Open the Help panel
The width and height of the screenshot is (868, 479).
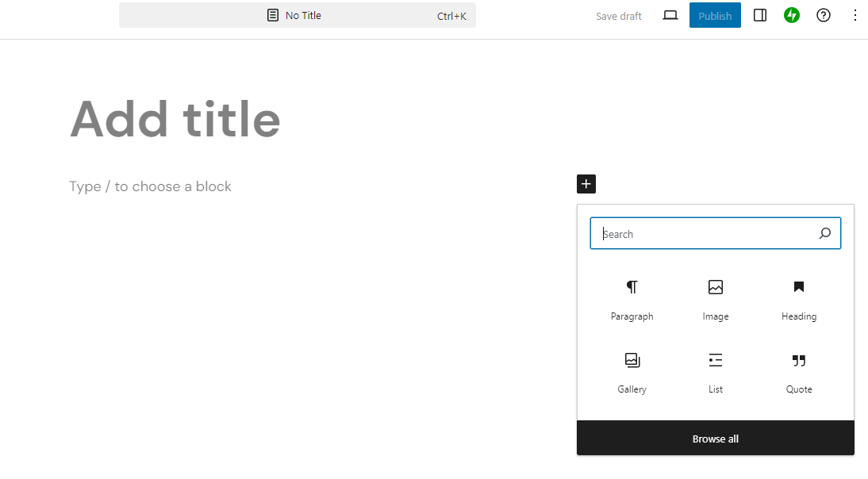tap(823, 15)
